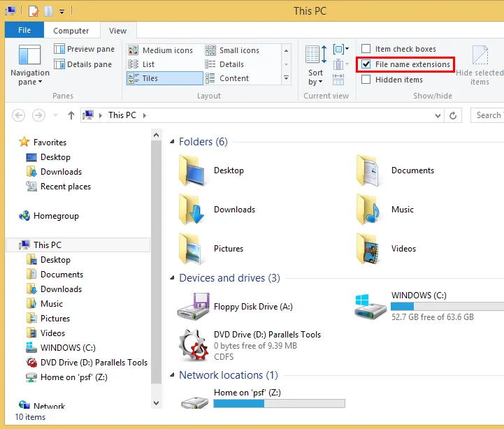Select DVD Drive (D:) Parallels Tools tile
The height and width of the screenshot is (429, 504).
(x=250, y=345)
